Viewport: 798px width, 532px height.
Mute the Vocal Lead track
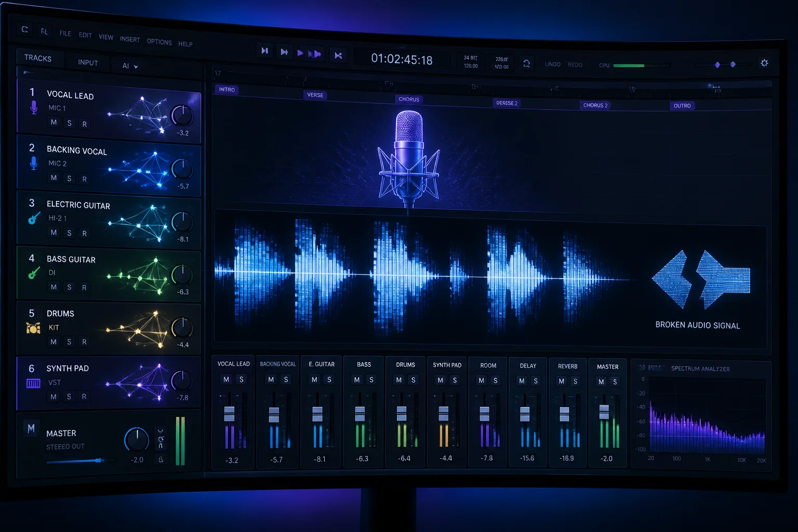coord(54,122)
